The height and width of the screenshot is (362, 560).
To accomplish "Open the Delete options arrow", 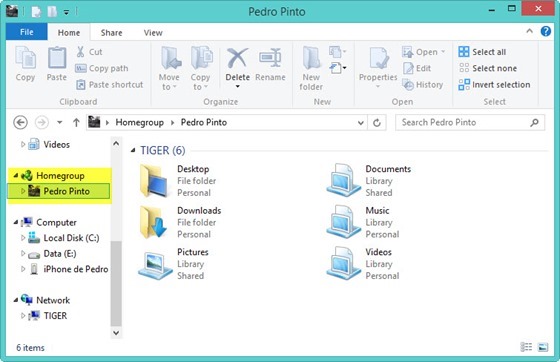I will tap(238, 87).
